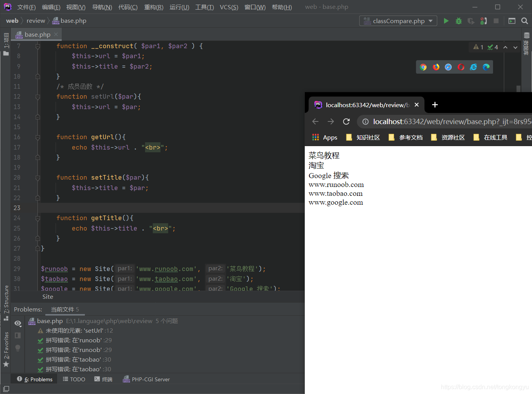Click the web breadcrumb
This screenshot has height=394, width=532.
pyautogui.click(x=12, y=21)
